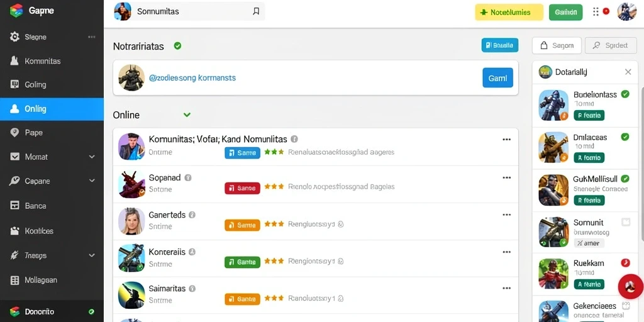Click the Pape location pin icon
This screenshot has width=644, height=322.
pyautogui.click(x=14, y=133)
